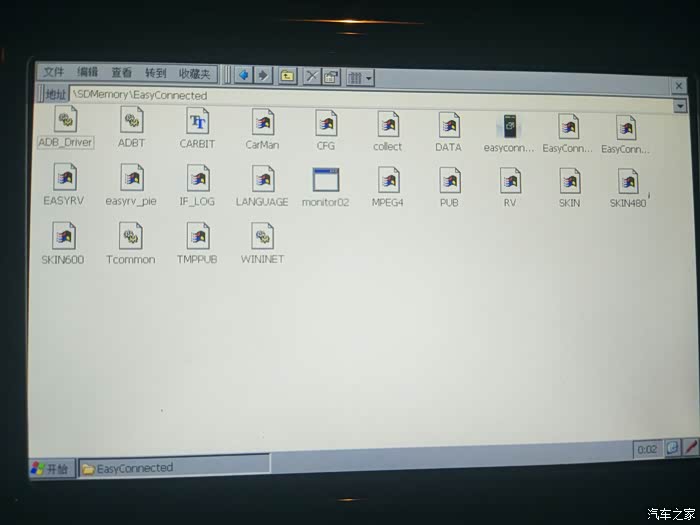Select the SKIN file
Image resolution: width=700 pixels, height=525 pixels.
570,188
